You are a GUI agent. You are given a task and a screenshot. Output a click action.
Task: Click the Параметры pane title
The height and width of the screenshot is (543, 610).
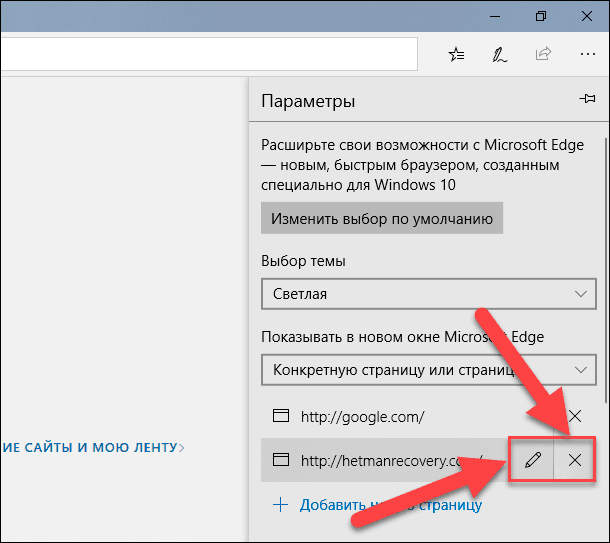[x=308, y=101]
